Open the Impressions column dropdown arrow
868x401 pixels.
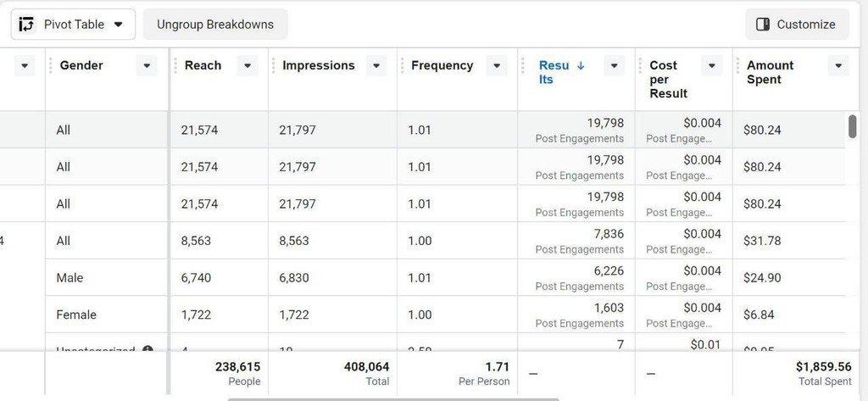(x=376, y=65)
